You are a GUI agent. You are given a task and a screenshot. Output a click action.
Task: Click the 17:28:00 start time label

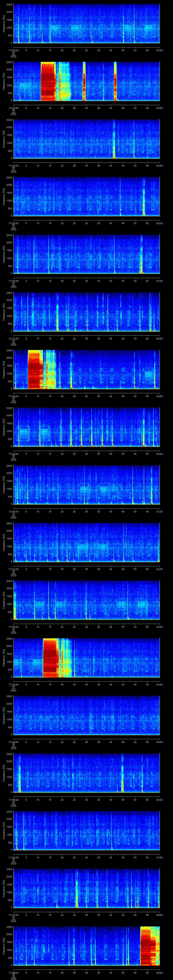pos(13,396)
